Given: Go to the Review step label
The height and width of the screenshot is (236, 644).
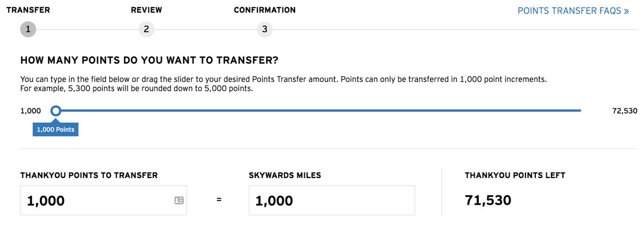Looking at the screenshot, I should (x=146, y=10).
